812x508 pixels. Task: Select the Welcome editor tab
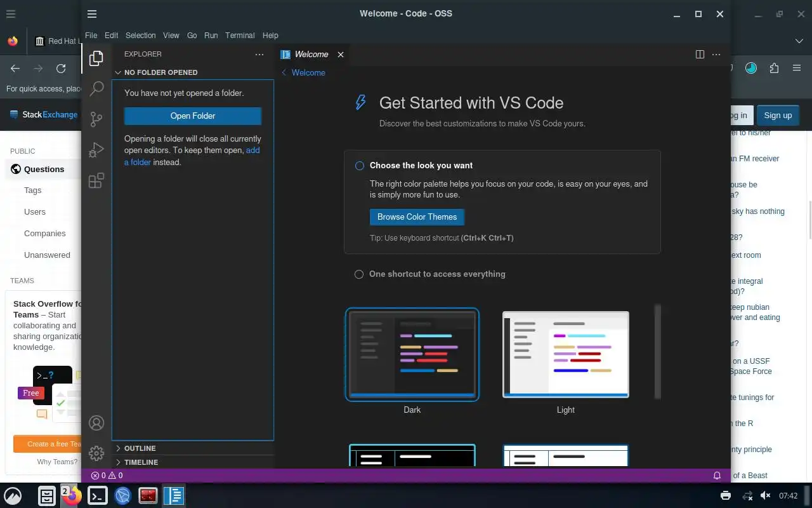313,55
